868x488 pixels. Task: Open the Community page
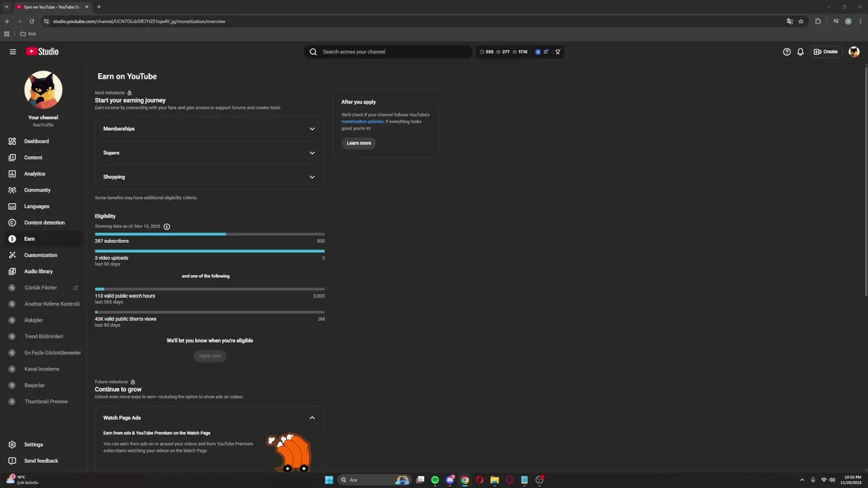tap(43, 190)
